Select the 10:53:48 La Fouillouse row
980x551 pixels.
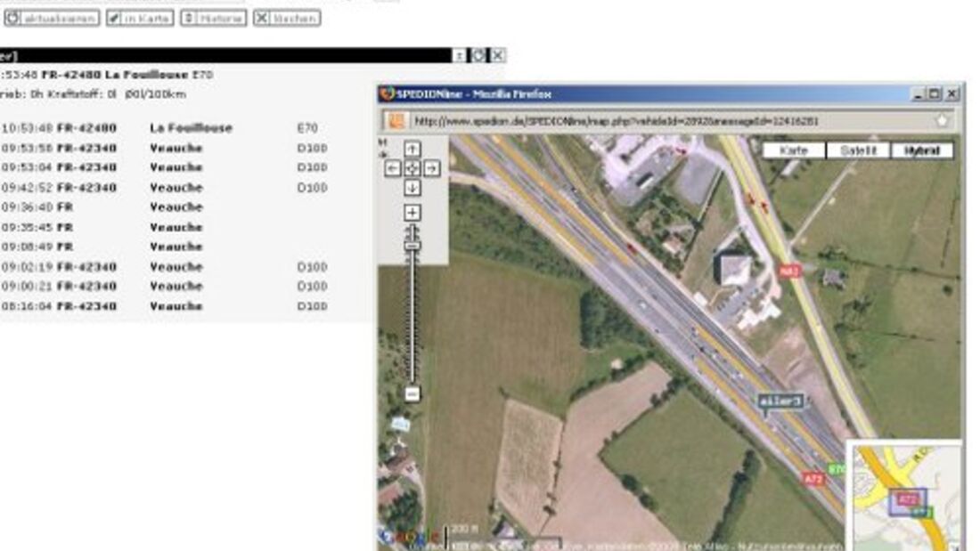pos(167,128)
